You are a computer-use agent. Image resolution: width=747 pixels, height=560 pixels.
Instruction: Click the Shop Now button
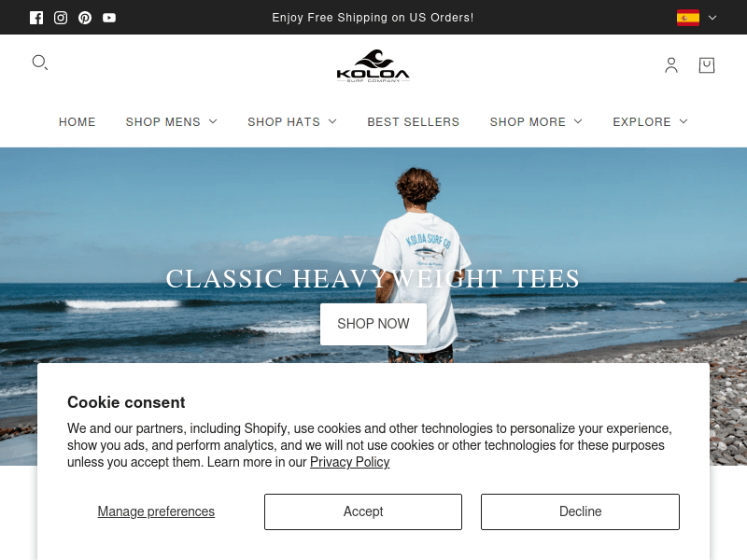tap(373, 324)
